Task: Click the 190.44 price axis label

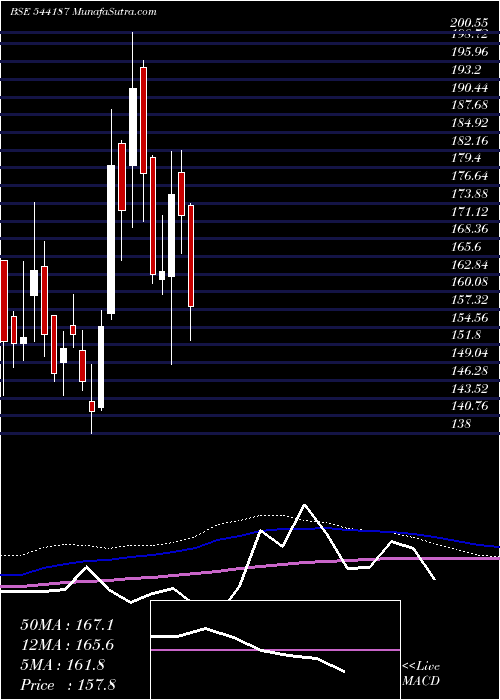Action: (469, 88)
